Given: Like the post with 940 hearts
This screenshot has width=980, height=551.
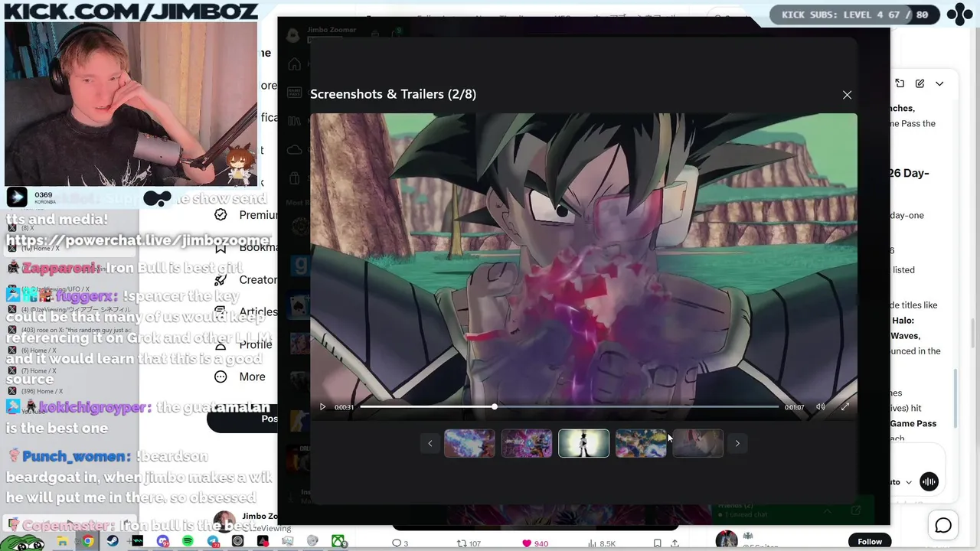Looking at the screenshot, I should (535, 543).
